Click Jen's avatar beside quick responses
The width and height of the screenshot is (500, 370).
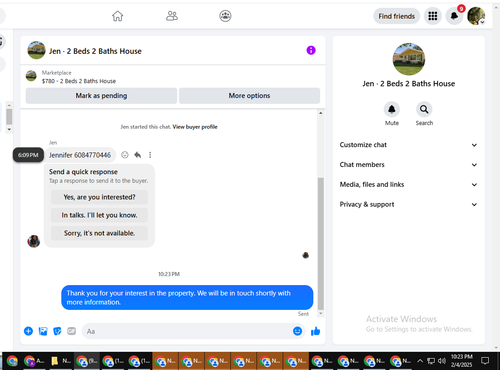coord(34,241)
